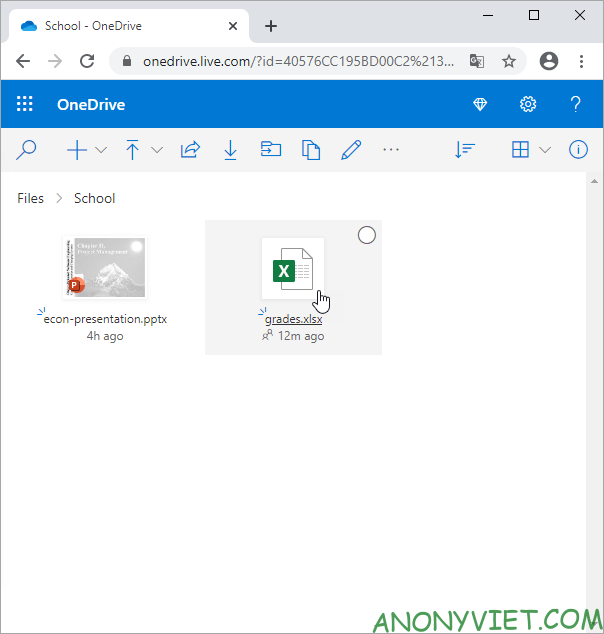This screenshot has height=634, width=604.
Task: Toggle selection circle on grades.xlsx tile
Action: pos(366,236)
